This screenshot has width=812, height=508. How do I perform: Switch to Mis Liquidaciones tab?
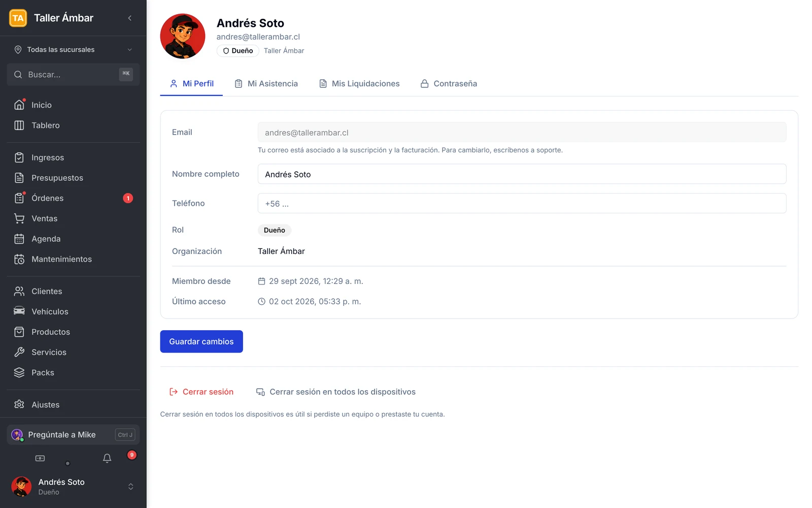pyautogui.click(x=359, y=83)
